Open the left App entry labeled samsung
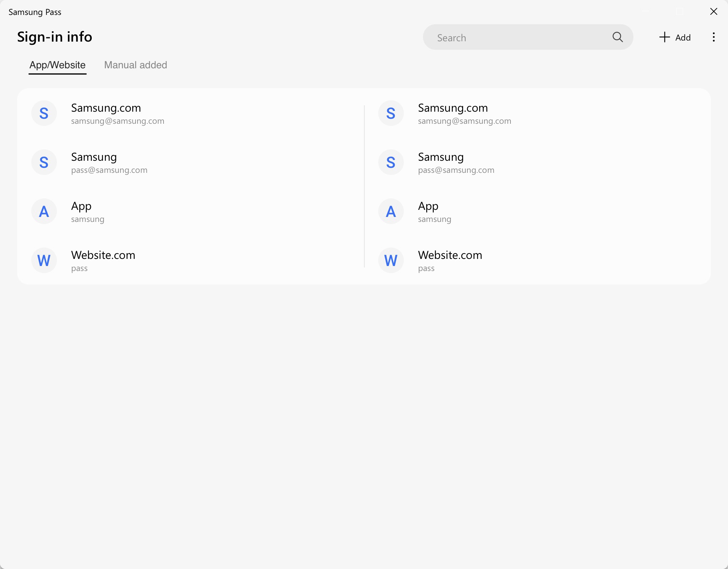 pyautogui.click(x=81, y=206)
